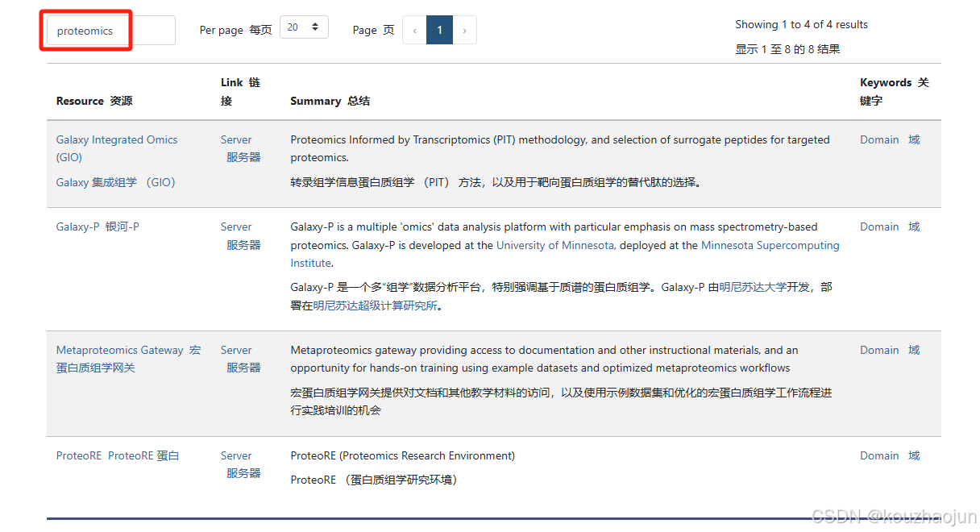Click Server link in Galaxy Integrated Omics row
The image size is (980, 532).
(x=236, y=139)
